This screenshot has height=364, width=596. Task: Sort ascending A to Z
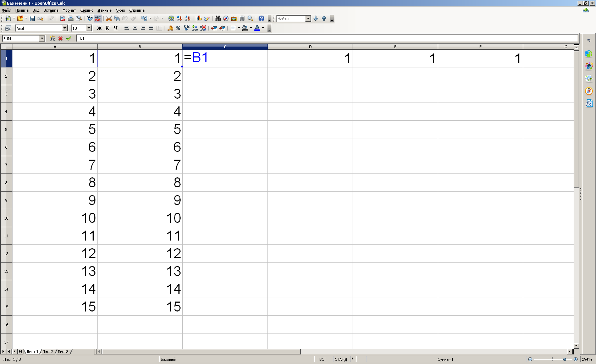point(180,18)
